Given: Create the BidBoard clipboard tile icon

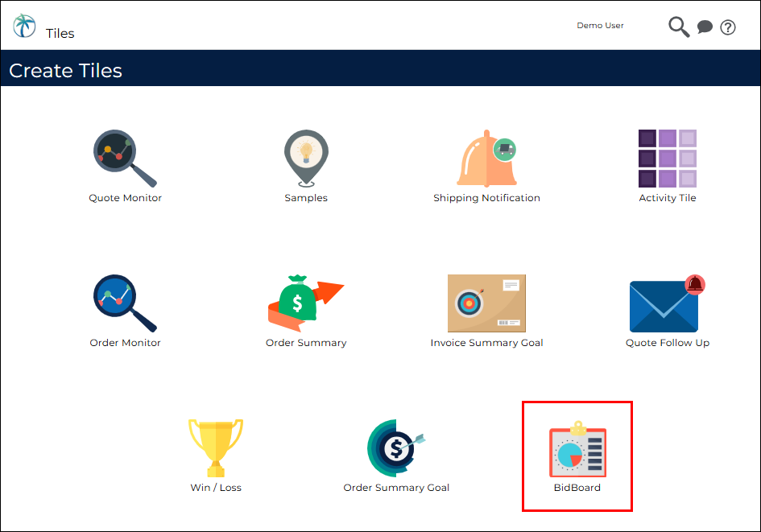Looking at the screenshot, I should (x=577, y=449).
